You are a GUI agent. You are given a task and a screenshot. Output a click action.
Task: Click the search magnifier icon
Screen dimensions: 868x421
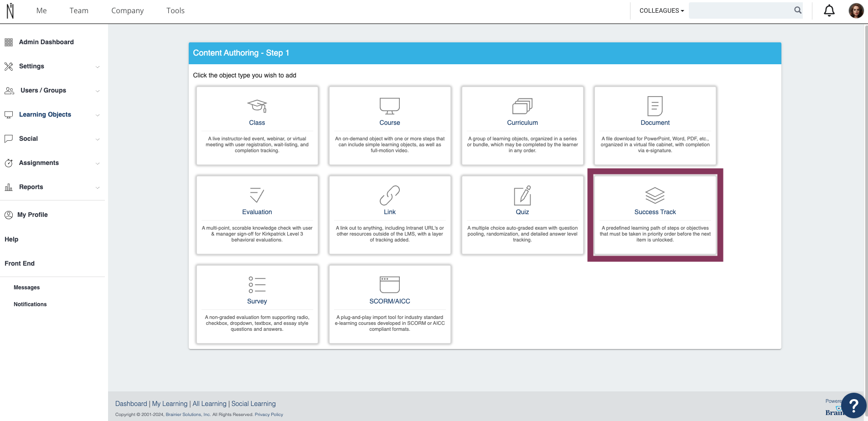pyautogui.click(x=797, y=10)
